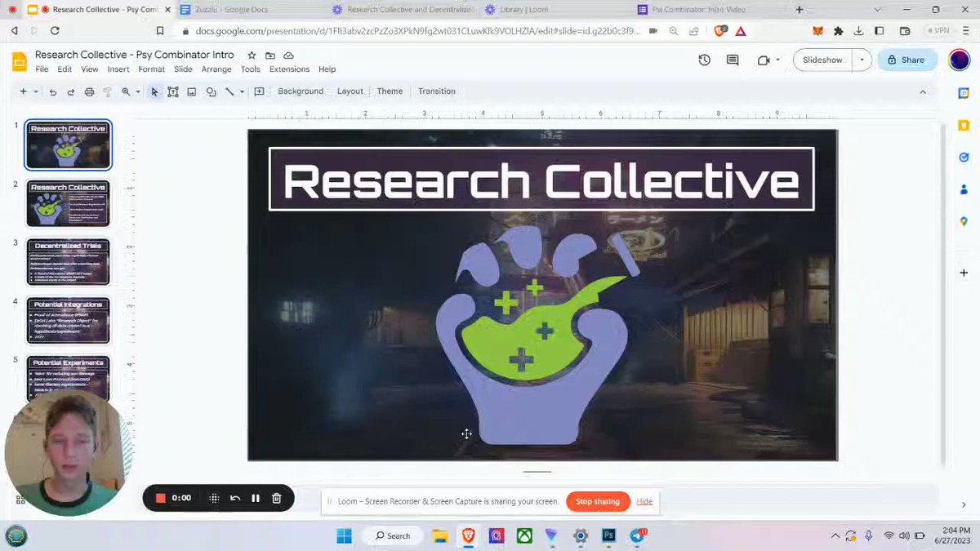Click the Stop sharing button

pyautogui.click(x=598, y=501)
